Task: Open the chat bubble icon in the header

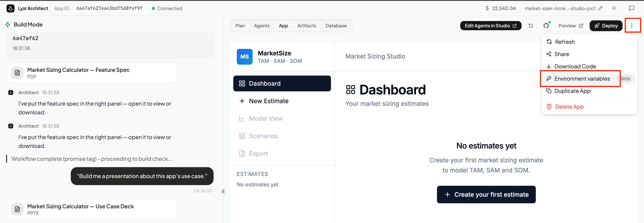Action: [632, 8]
